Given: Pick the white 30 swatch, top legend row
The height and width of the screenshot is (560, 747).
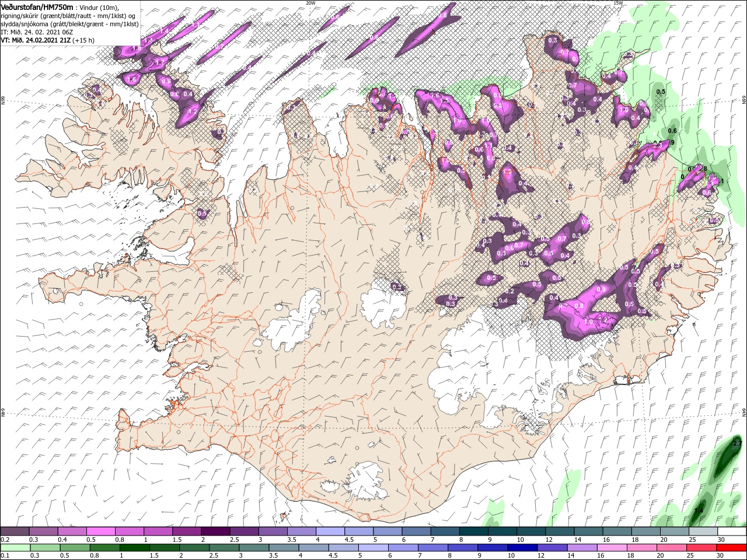Looking at the screenshot, I should 732,531.
